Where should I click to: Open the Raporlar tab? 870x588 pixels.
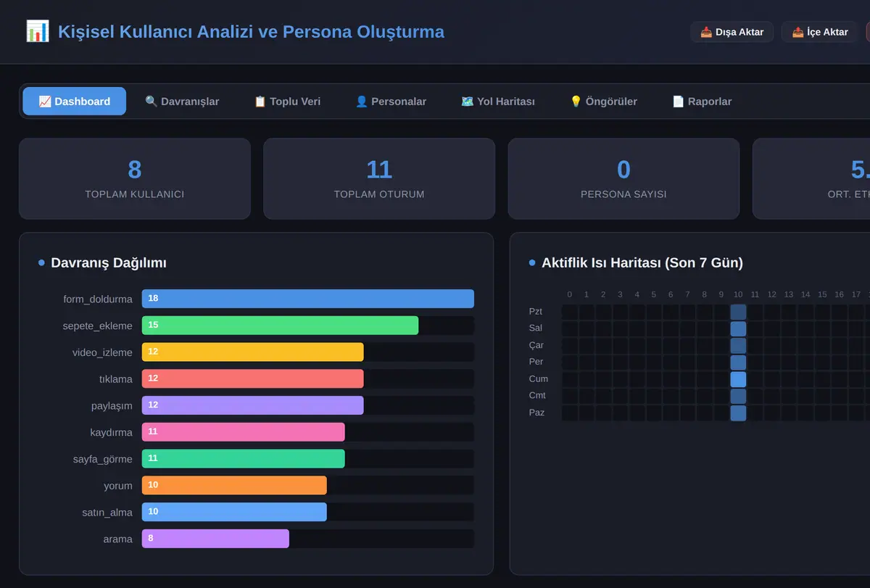702,102
